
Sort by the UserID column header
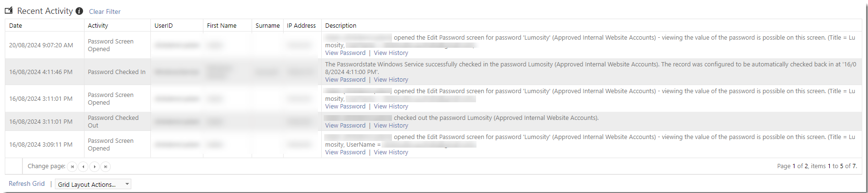point(164,26)
